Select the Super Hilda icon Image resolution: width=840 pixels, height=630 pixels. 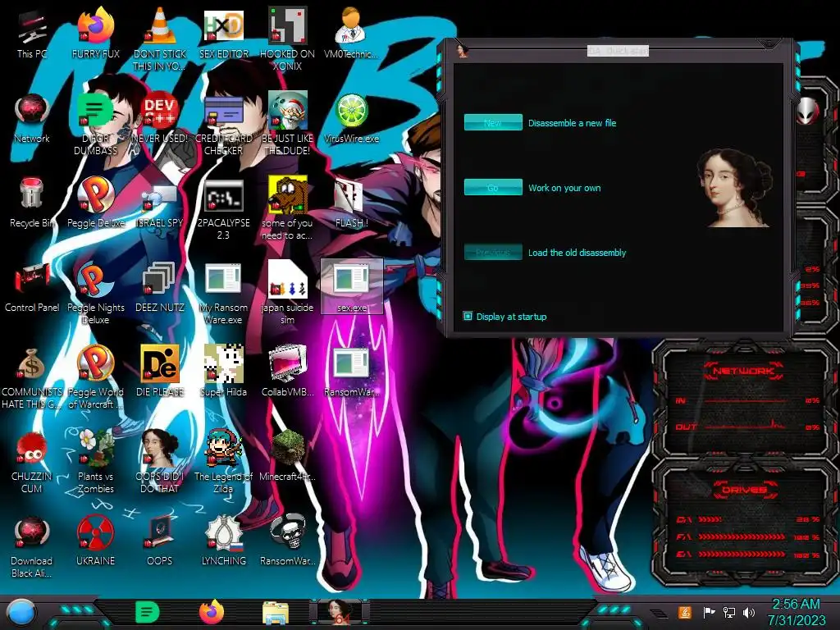click(223, 363)
